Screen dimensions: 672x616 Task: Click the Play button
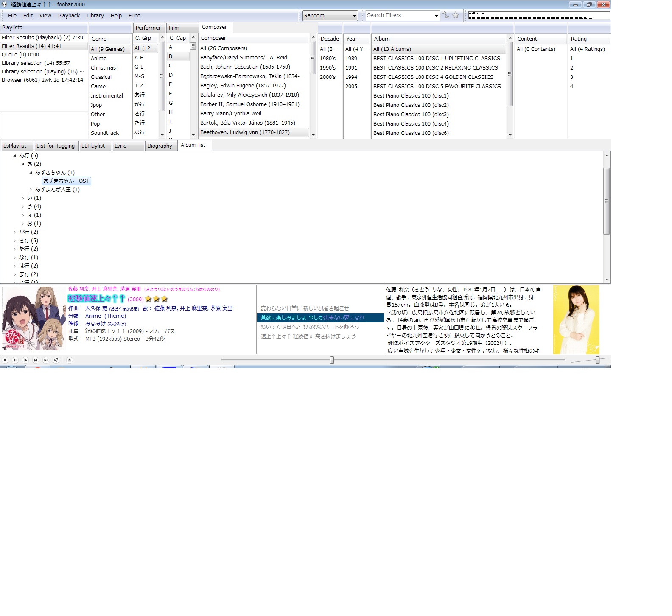[x=25, y=360]
